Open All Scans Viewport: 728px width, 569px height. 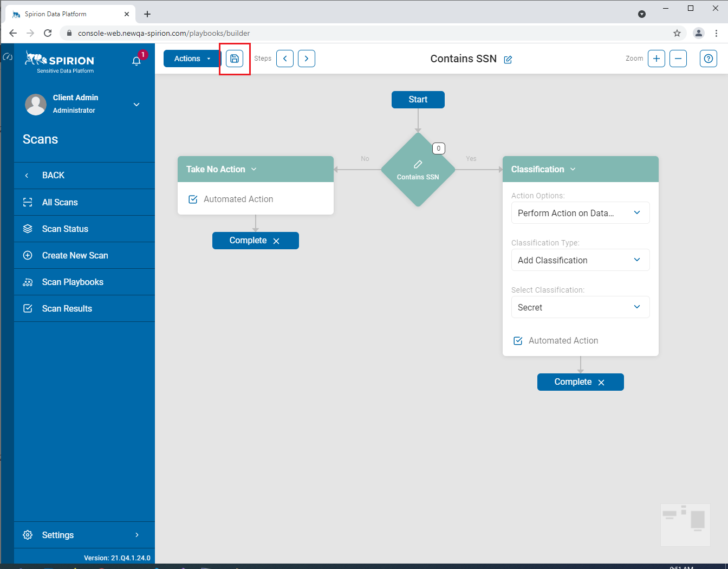[x=84, y=202]
